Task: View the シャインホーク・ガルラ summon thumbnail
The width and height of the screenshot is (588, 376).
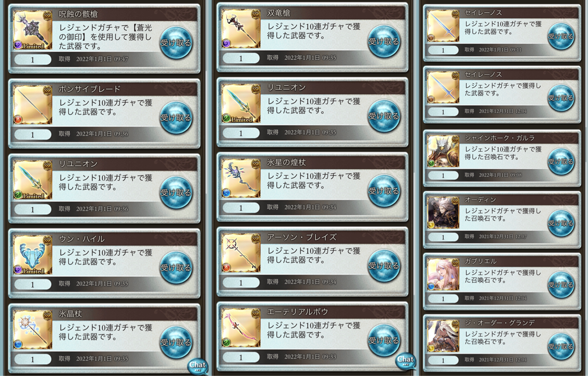Action: [x=443, y=151]
